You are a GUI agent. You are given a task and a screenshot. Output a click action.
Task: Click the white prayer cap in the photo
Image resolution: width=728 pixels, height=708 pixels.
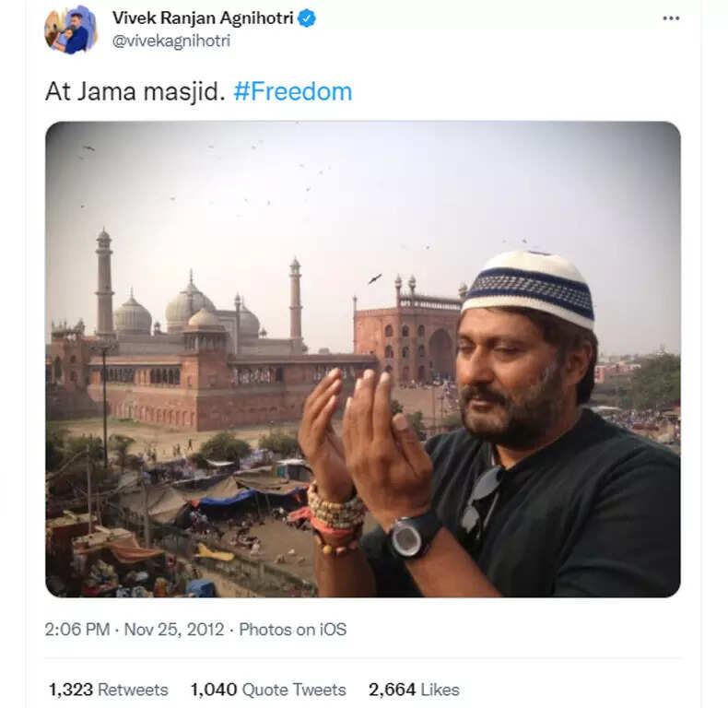tap(528, 288)
